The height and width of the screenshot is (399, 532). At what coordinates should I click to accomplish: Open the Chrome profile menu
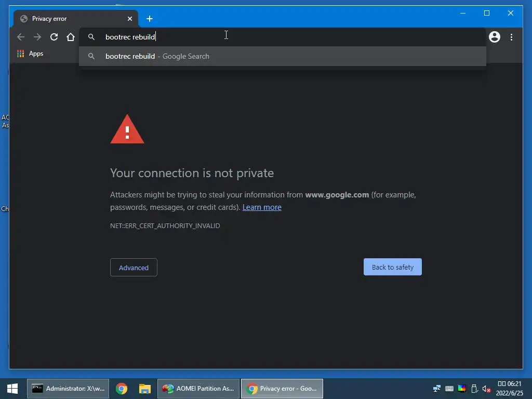pyautogui.click(x=495, y=37)
